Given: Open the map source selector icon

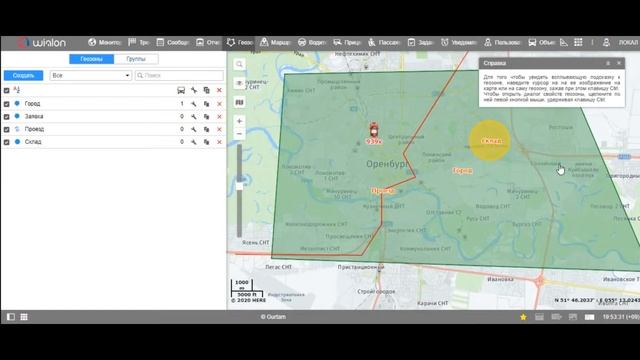Looking at the screenshot, I should (x=240, y=102).
